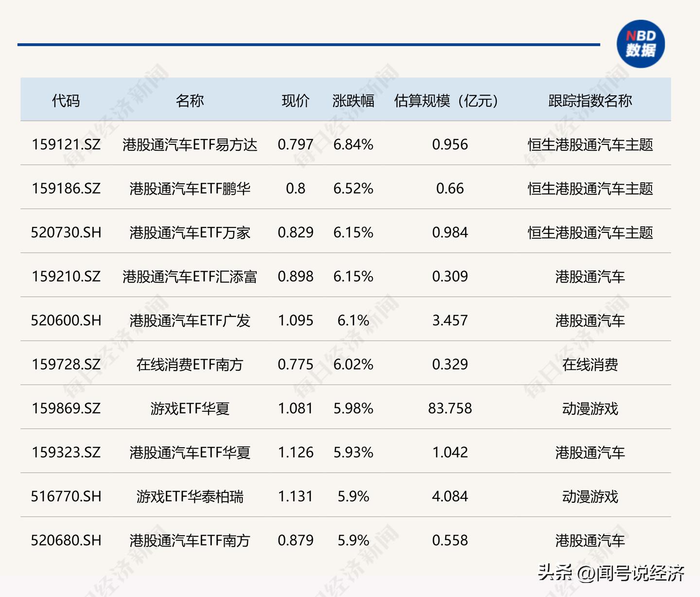
Task: Click 港股通汽车 in 520600.SH row
Action: click(590, 320)
